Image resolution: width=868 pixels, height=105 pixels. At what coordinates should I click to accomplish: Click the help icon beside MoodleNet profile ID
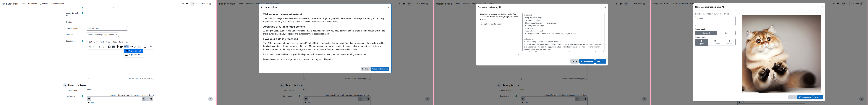(x=83, y=13)
